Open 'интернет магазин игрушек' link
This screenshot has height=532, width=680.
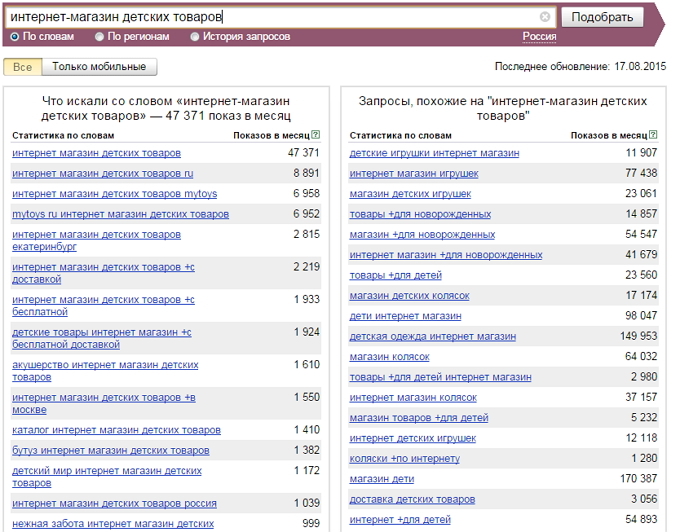[414, 173]
